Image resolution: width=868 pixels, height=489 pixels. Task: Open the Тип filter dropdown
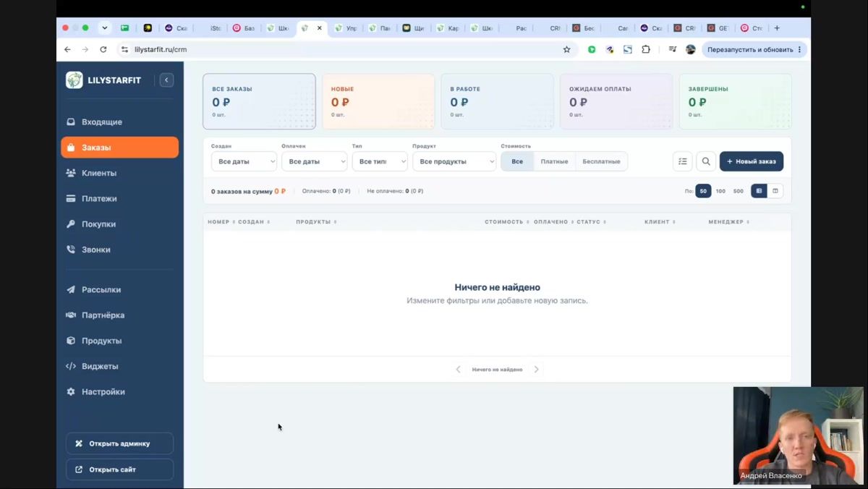(380, 161)
